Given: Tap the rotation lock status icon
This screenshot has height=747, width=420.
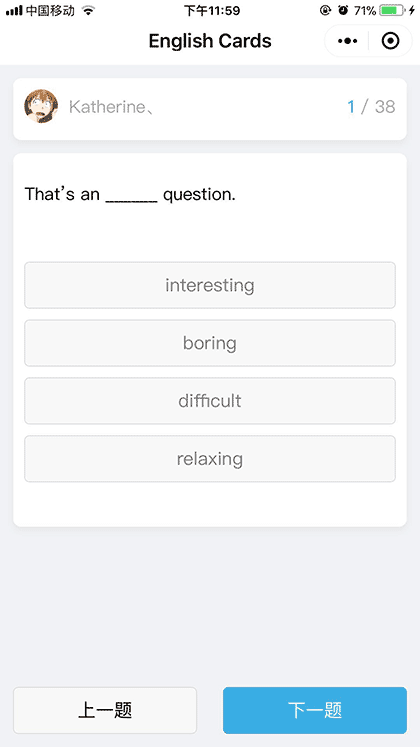Looking at the screenshot, I should coord(325,10).
